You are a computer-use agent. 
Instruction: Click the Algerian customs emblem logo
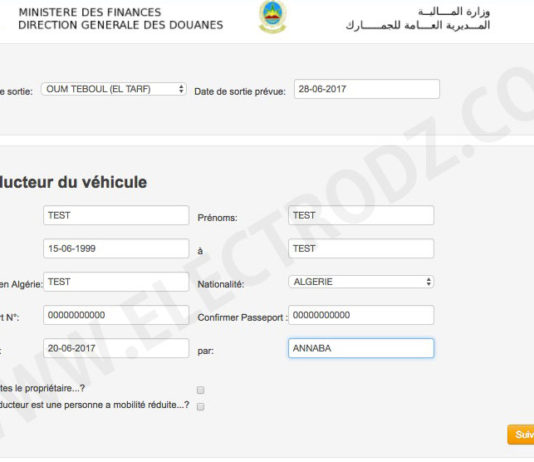pos(272,16)
